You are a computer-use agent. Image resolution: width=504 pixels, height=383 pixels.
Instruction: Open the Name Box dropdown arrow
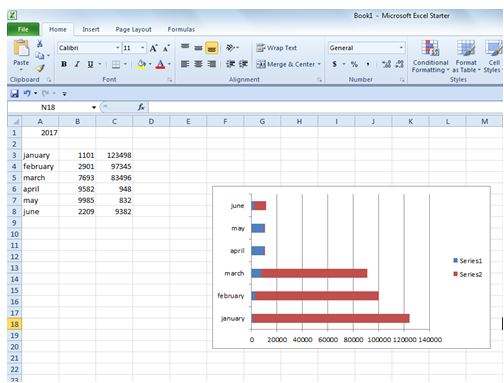94,107
